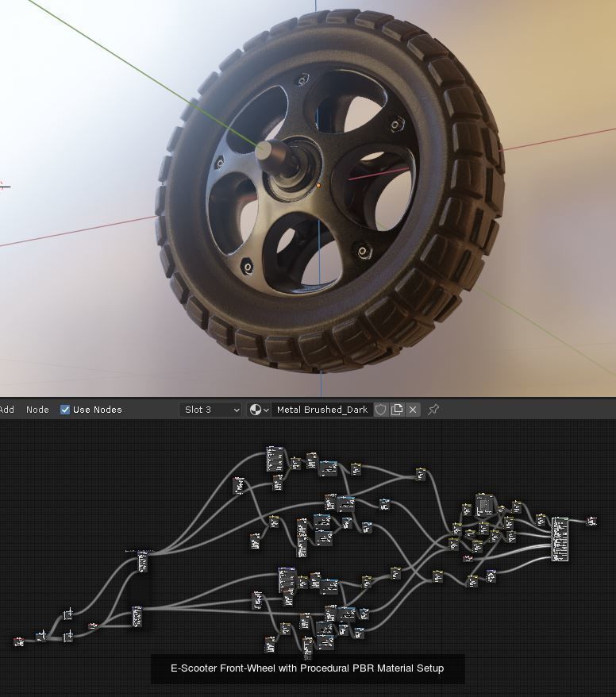Toggle fake user shield icon for material
This screenshot has height=697, width=616.
[380, 410]
